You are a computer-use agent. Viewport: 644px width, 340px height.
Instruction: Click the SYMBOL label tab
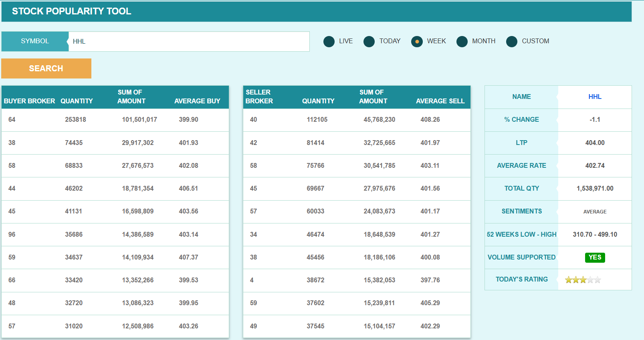pos(35,41)
